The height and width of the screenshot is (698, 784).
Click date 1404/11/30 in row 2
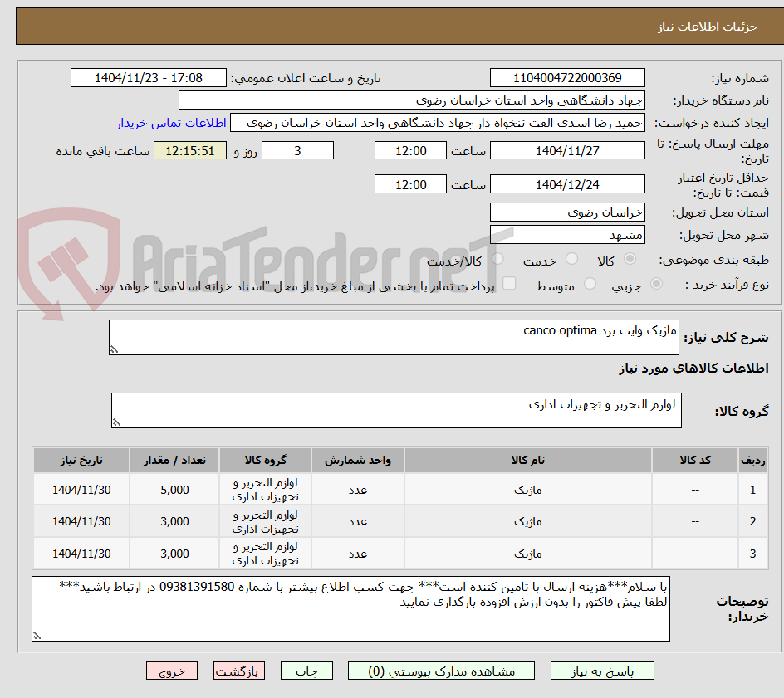[81, 521]
